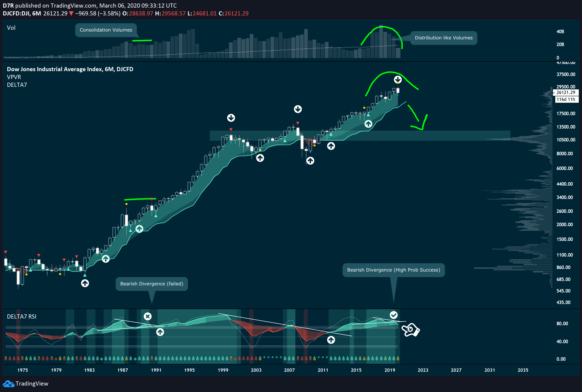
Task: Click the low value 24681.01
Action: (205, 14)
